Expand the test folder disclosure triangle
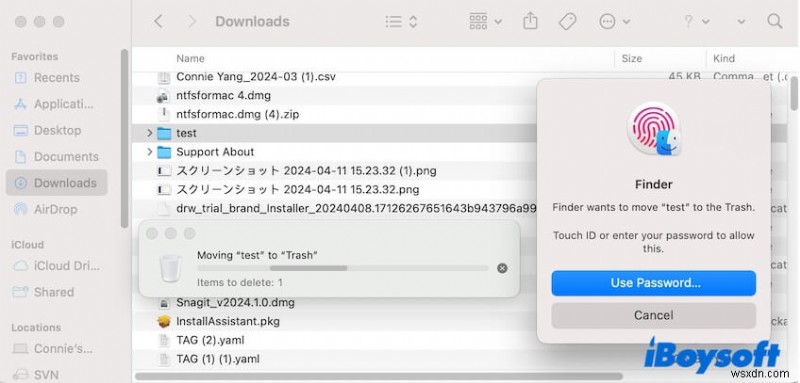This screenshot has width=800, height=383. (149, 133)
